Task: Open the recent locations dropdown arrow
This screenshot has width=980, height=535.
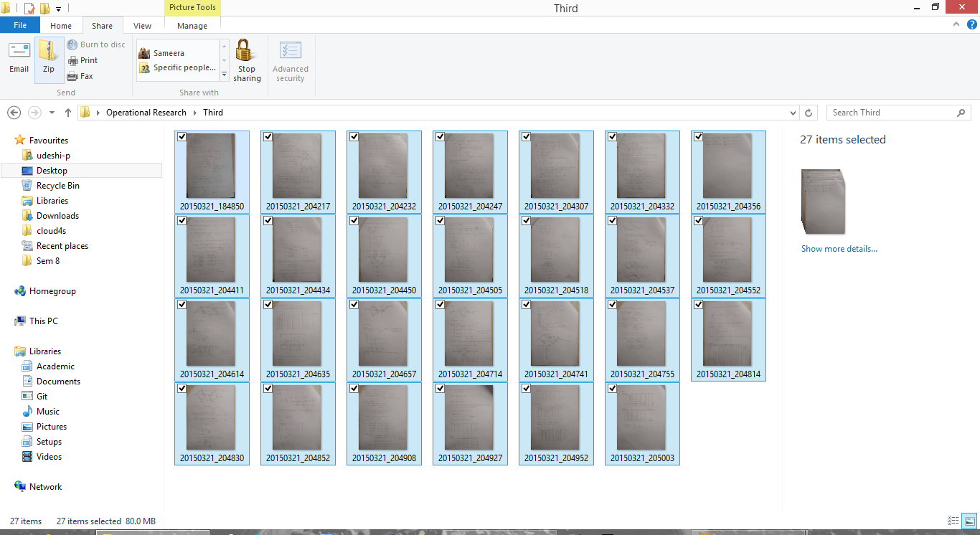Action: pos(52,113)
